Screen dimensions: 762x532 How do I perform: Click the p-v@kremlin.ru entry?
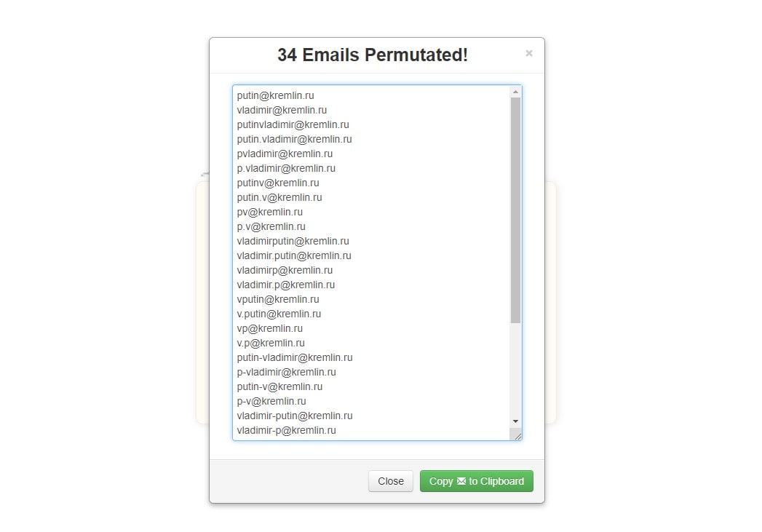point(271,401)
